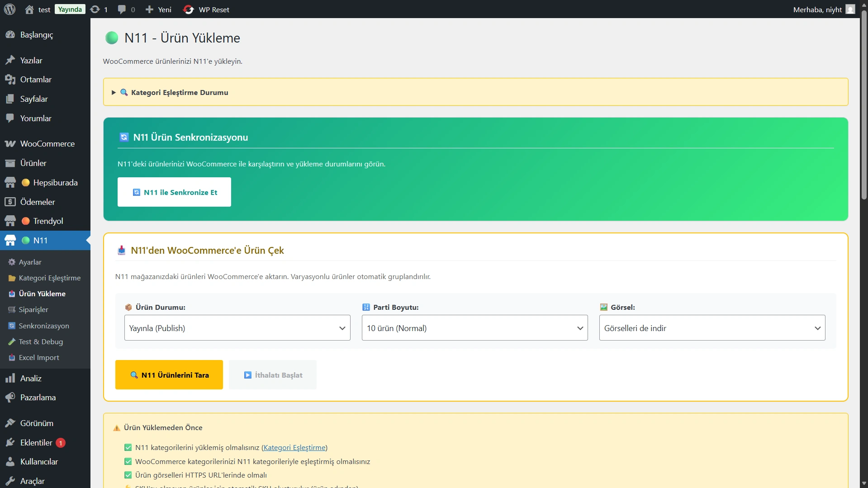868x488 pixels.
Task: Open the Ürün Durumu dropdown
Action: (x=237, y=328)
